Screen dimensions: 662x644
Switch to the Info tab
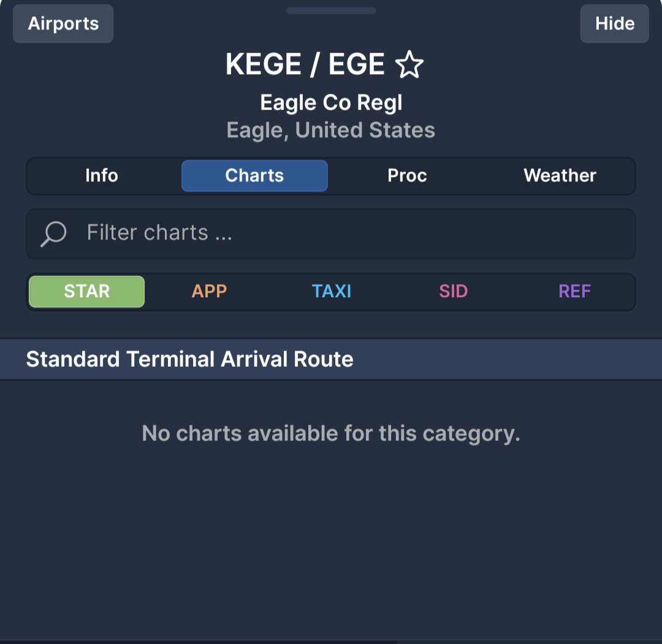click(x=102, y=176)
